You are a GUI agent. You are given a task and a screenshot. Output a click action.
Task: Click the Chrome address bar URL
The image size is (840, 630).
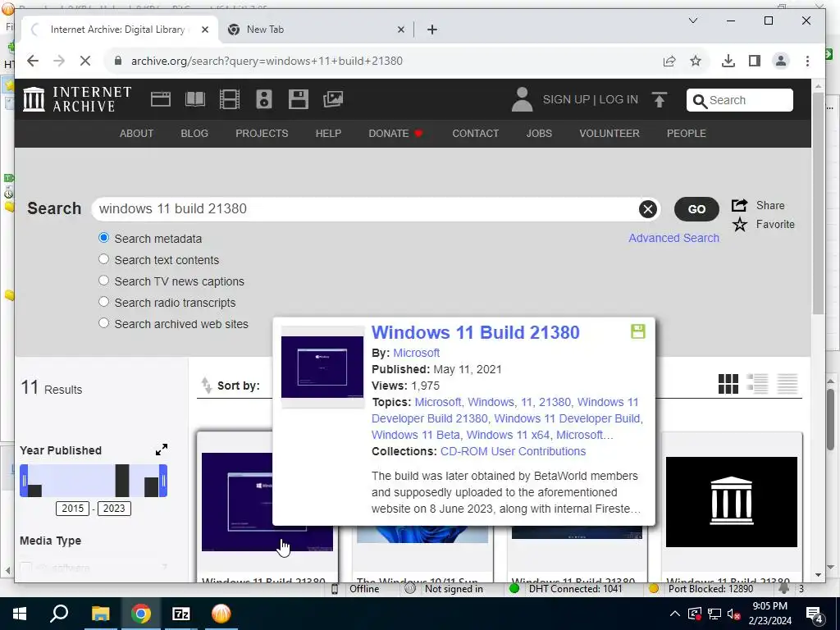(267, 61)
